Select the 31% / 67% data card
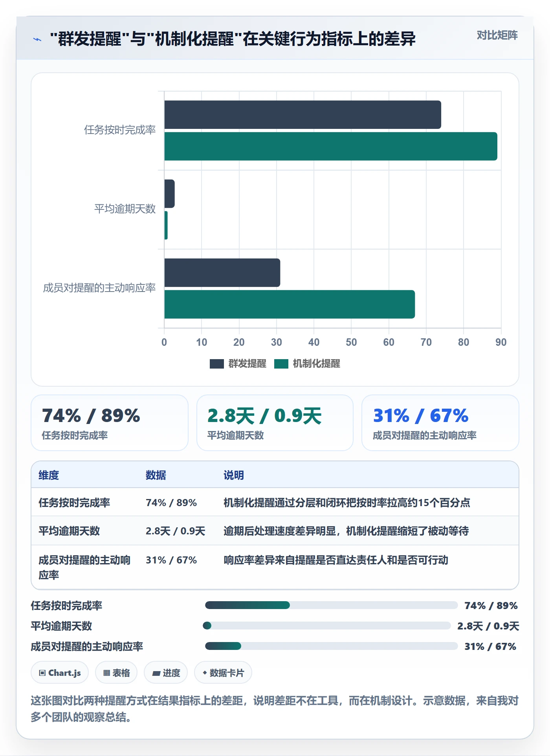The image size is (550, 756). (440, 423)
